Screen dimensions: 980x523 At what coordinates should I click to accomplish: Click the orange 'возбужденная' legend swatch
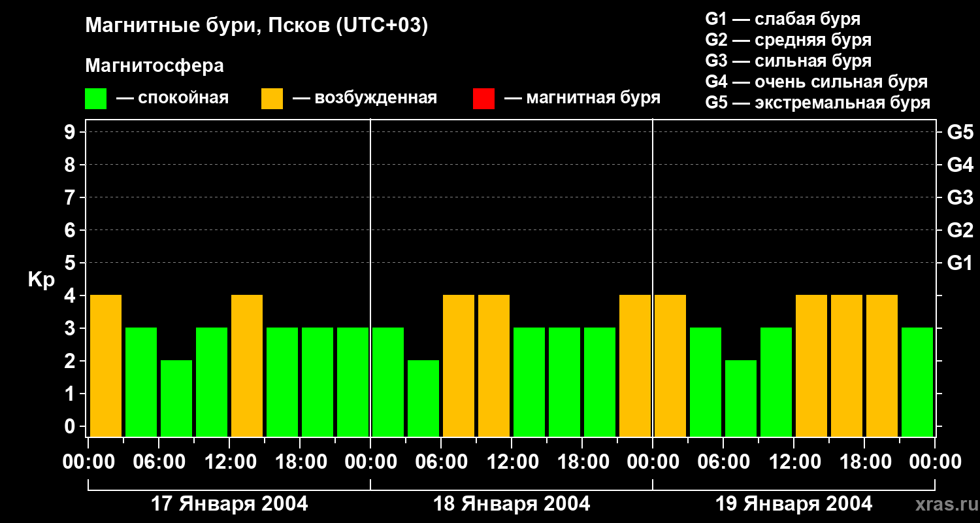(x=272, y=99)
